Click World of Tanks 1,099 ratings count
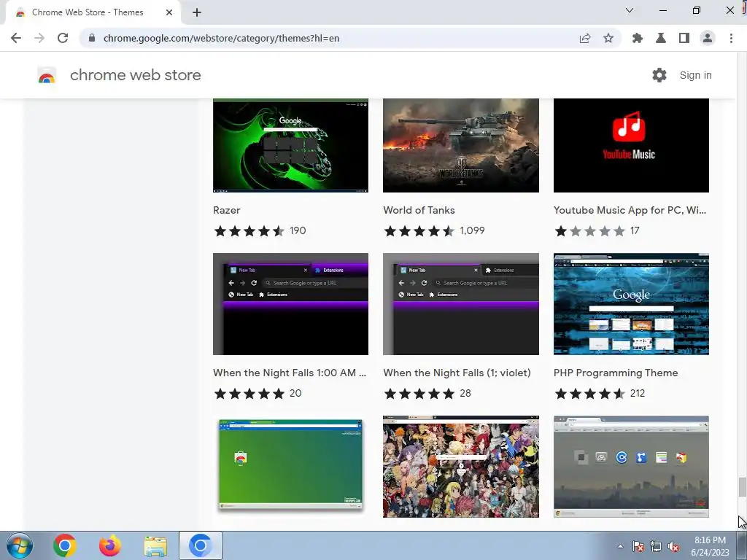The width and height of the screenshot is (747, 560). click(472, 231)
